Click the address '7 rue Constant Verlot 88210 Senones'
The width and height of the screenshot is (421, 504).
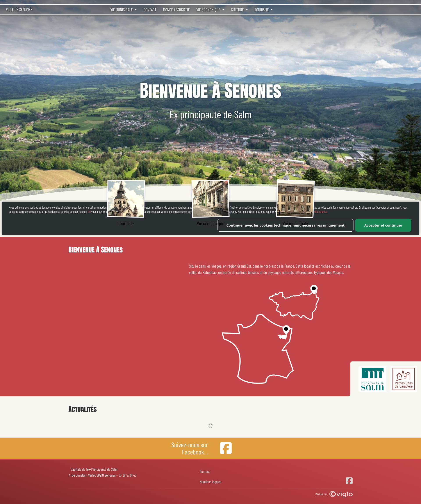[x=92, y=475]
